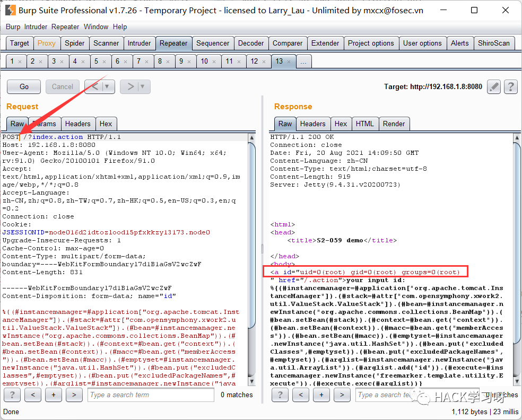The width and height of the screenshot is (522, 420).
Task: Switch to the Extender tab
Action: pos(325,43)
